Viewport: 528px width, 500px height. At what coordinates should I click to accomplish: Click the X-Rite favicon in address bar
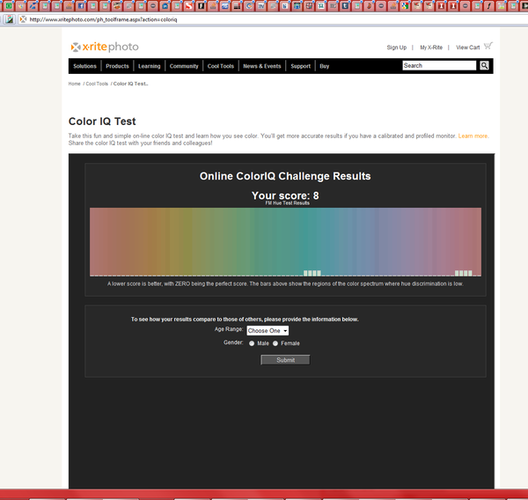pyautogui.click(x=23, y=20)
